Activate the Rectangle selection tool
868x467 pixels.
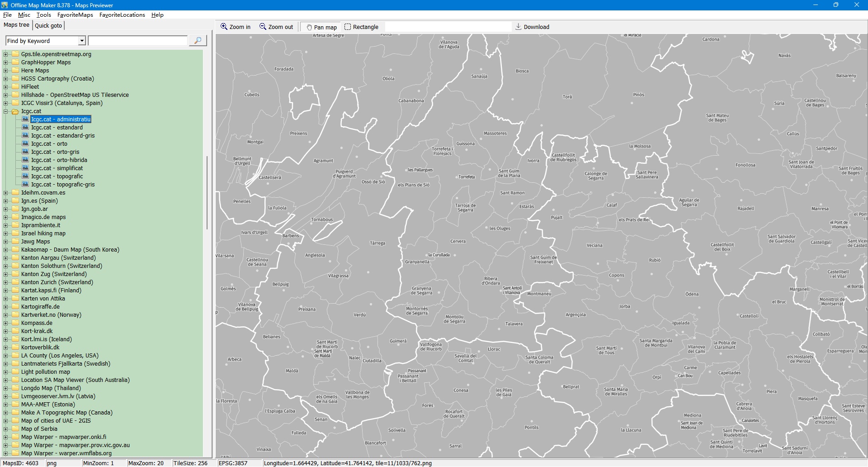click(x=348, y=27)
